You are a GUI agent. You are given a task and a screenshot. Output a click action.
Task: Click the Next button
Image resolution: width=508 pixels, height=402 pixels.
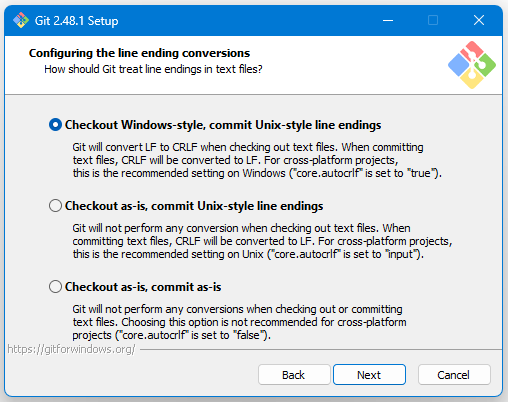(x=369, y=375)
